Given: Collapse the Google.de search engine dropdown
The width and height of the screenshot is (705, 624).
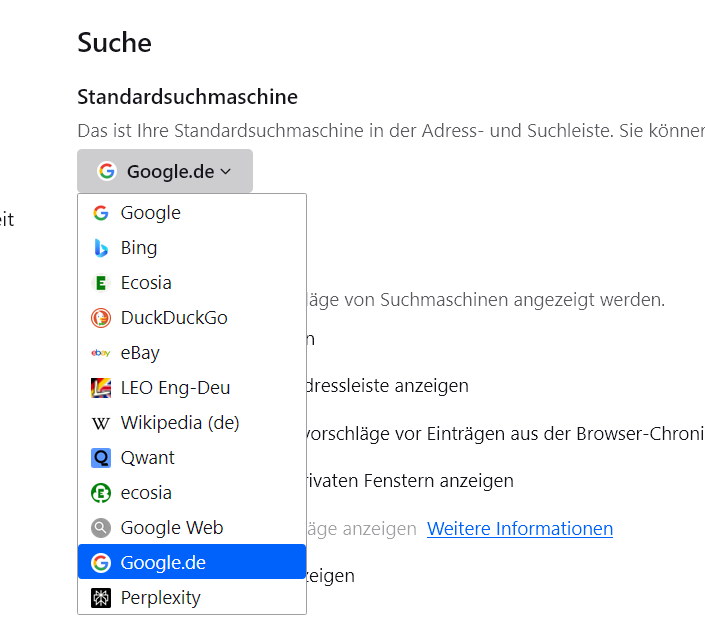Looking at the screenshot, I should 165,171.
